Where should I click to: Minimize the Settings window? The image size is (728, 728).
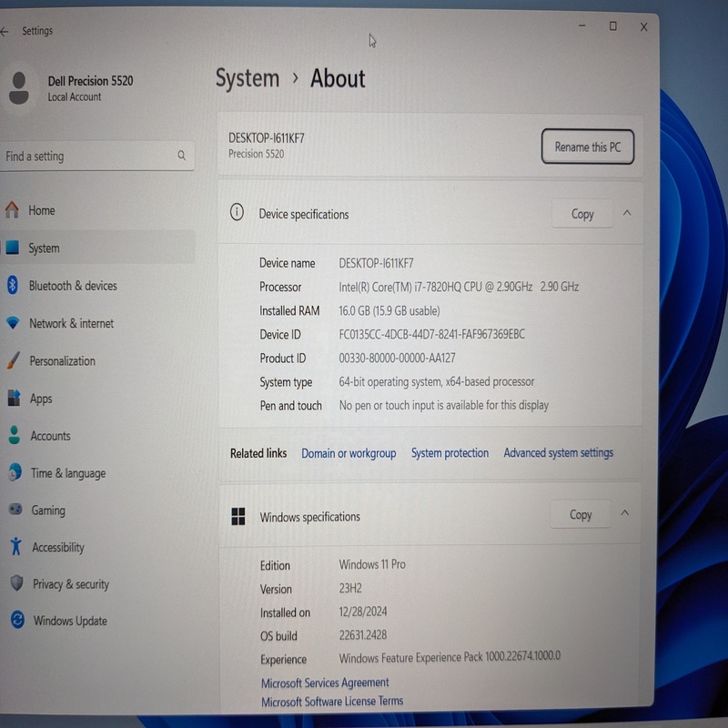pyautogui.click(x=581, y=26)
